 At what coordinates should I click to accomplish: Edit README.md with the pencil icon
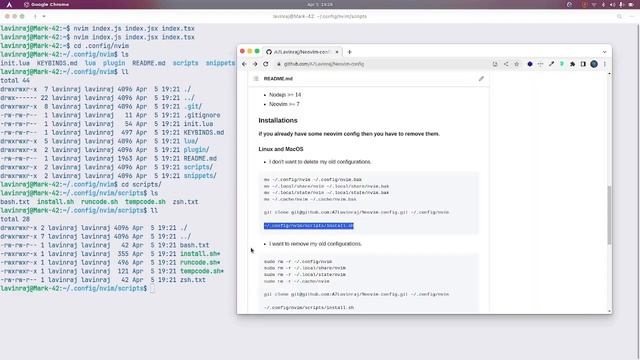point(481,78)
